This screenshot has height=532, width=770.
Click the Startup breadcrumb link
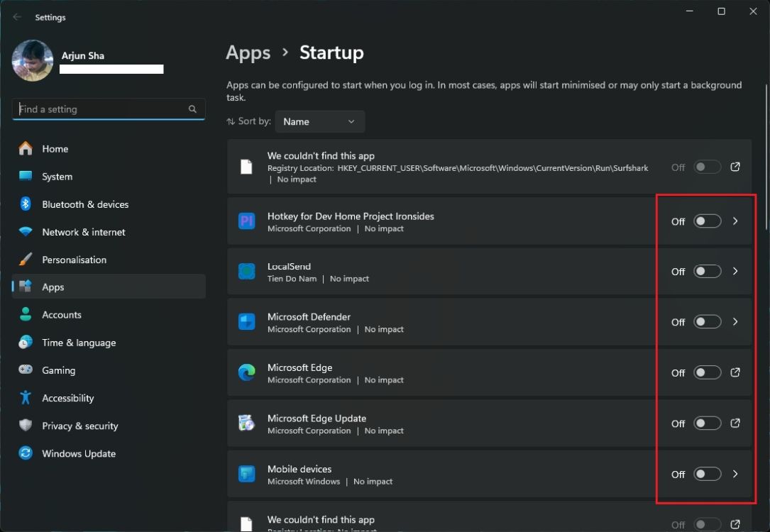[x=331, y=52]
